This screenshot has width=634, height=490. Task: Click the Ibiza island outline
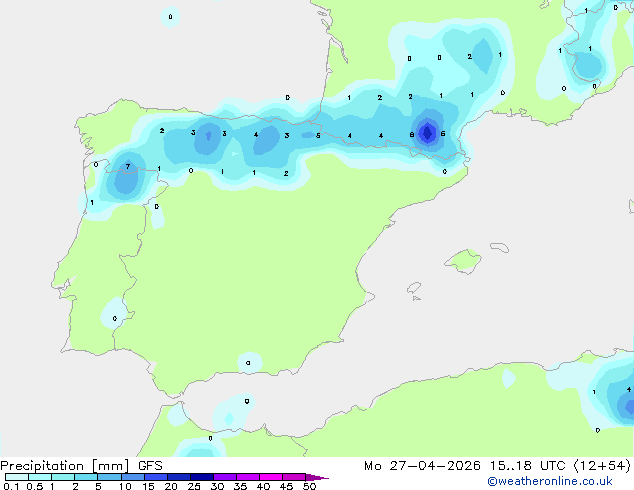coord(414,288)
